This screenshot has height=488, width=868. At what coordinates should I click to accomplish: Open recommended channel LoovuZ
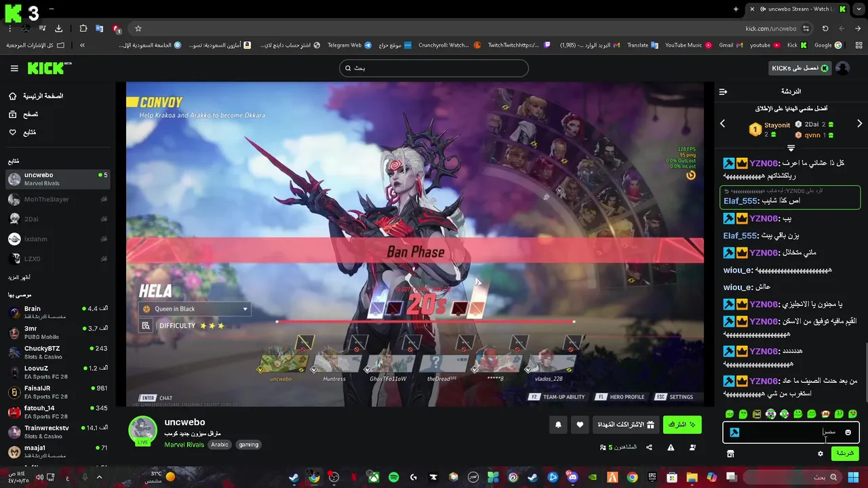pos(58,372)
